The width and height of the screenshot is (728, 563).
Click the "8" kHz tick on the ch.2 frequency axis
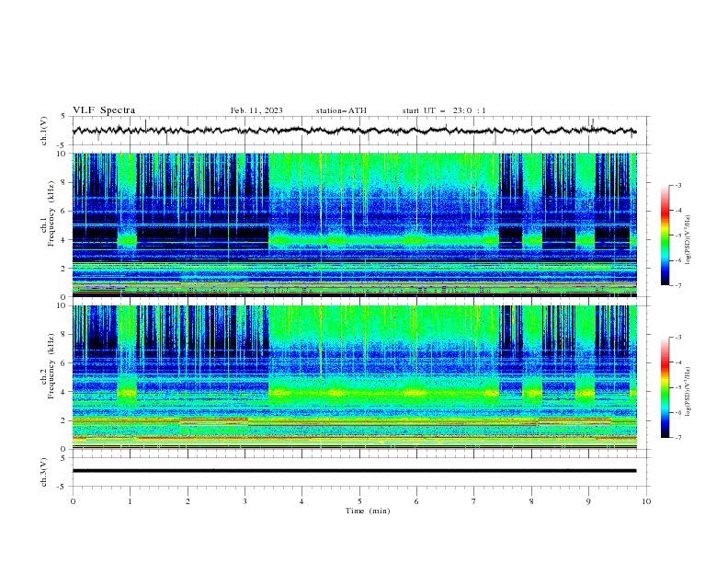click(65, 335)
